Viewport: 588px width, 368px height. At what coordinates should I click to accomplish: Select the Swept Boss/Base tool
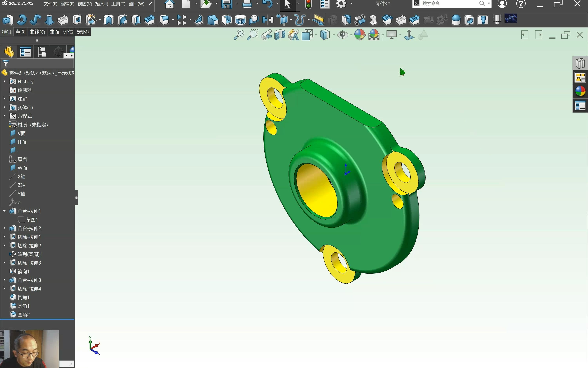point(35,20)
